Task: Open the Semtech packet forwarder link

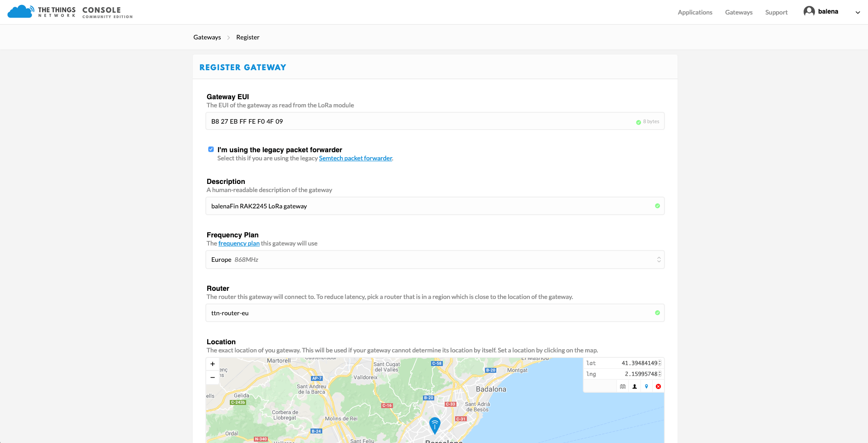Action: coord(355,158)
